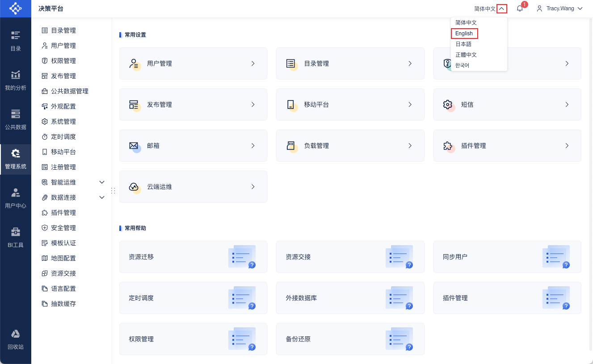Click the 定时调度 clock icon in the sidebar menu

(x=45, y=137)
